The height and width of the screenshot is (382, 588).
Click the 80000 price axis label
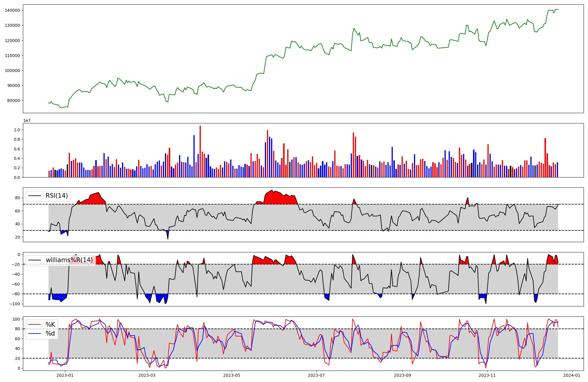(x=14, y=100)
